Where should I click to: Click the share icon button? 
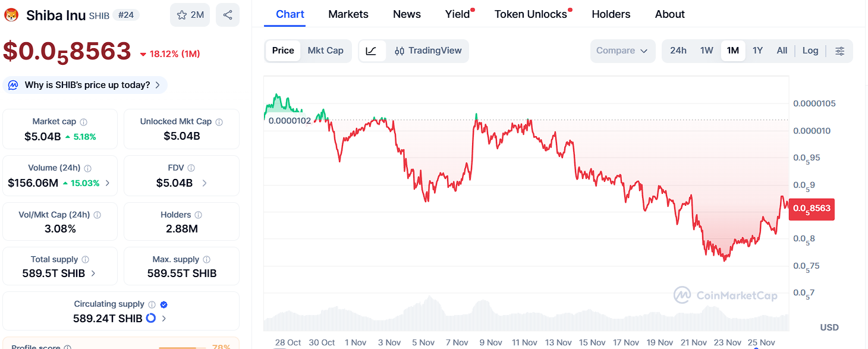tap(227, 15)
